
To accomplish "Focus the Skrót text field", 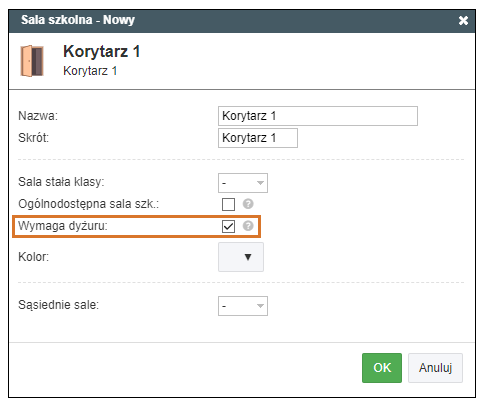I will click(x=258, y=138).
